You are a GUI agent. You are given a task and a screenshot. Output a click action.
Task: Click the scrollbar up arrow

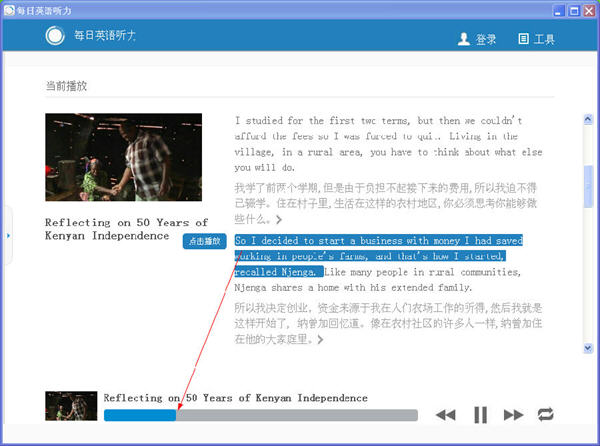tap(588, 119)
